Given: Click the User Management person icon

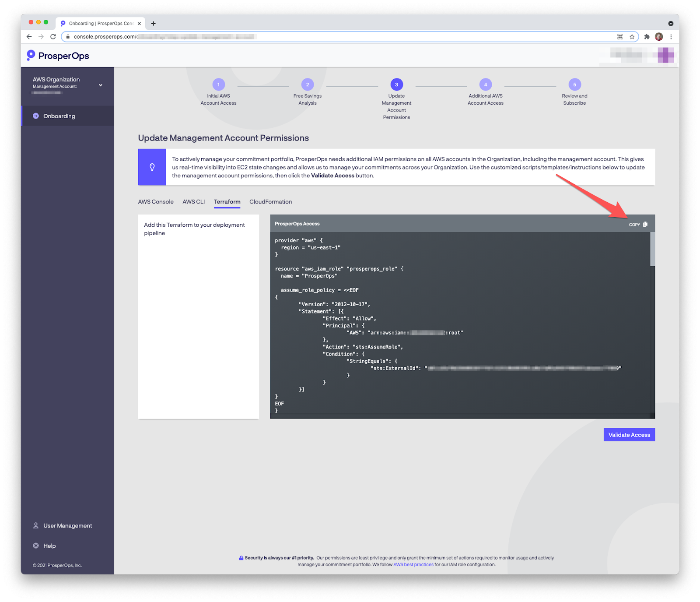Looking at the screenshot, I should [x=36, y=525].
